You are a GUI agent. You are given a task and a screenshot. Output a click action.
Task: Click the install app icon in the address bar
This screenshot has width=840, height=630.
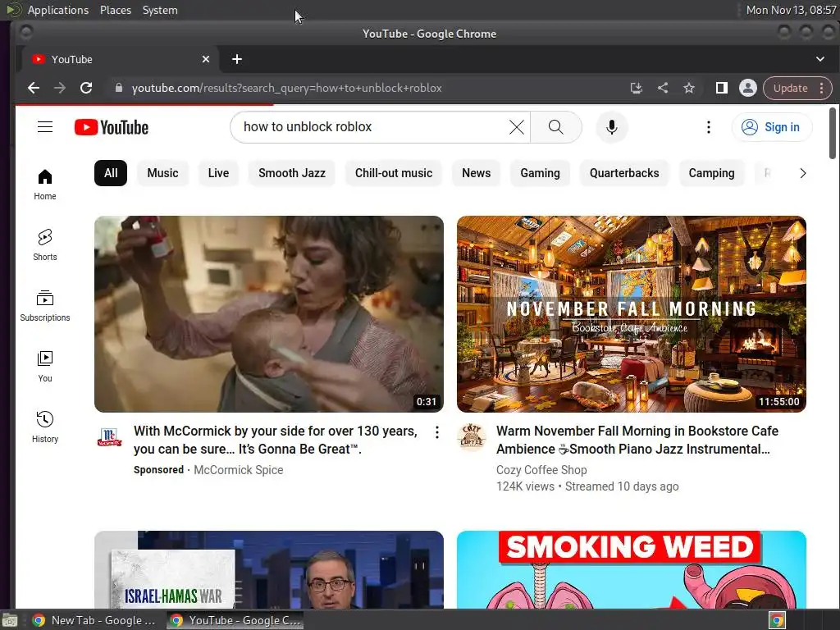[637, 88]
